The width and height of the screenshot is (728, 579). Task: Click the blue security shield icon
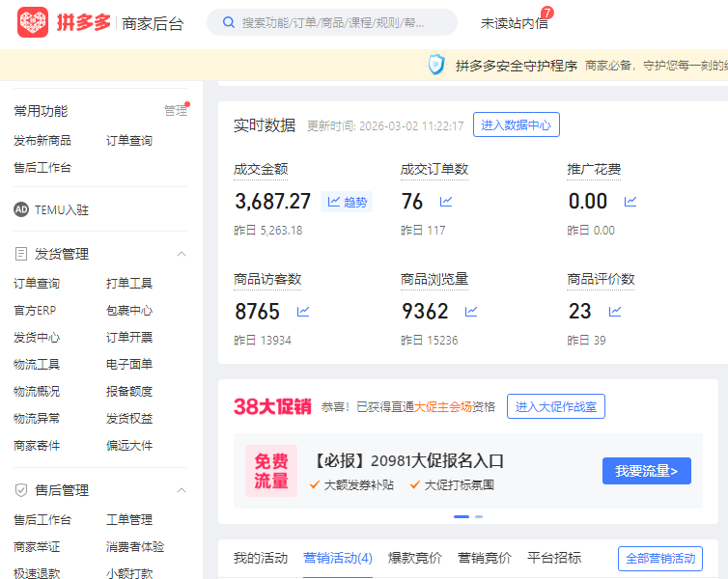click(x=436, y=66)
